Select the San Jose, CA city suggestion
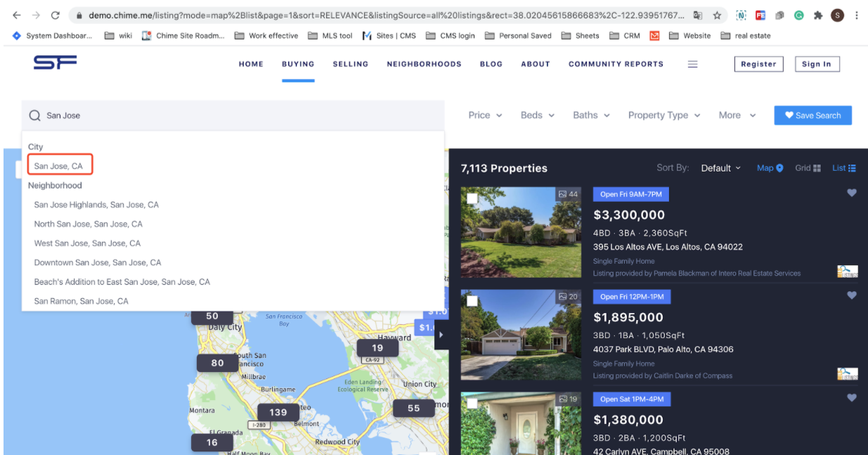This screenshot has height=455, width=868. [x=58, y=166]
